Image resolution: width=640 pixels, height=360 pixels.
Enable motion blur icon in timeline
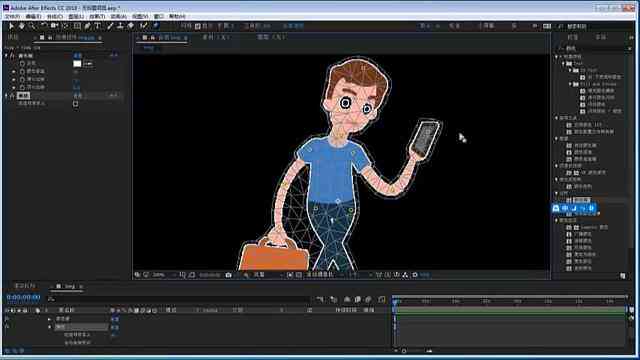pyautogui.click(x=369, y=300)
